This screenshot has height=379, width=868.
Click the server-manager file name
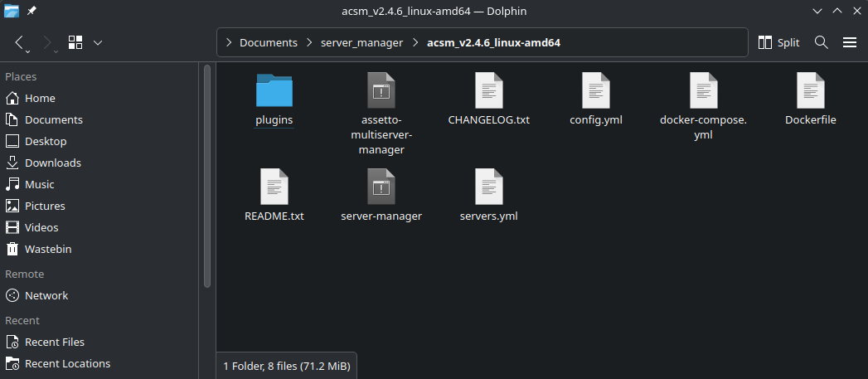tap(381, 216)
